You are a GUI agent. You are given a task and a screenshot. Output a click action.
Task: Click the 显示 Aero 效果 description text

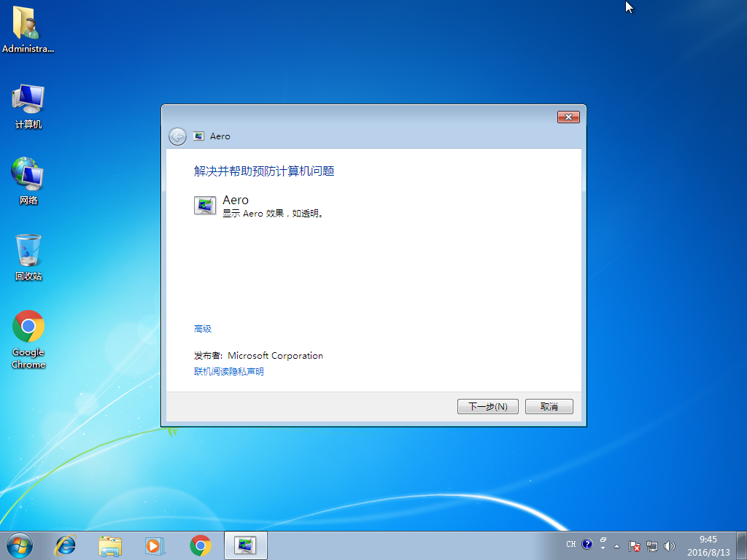(274, 214)
